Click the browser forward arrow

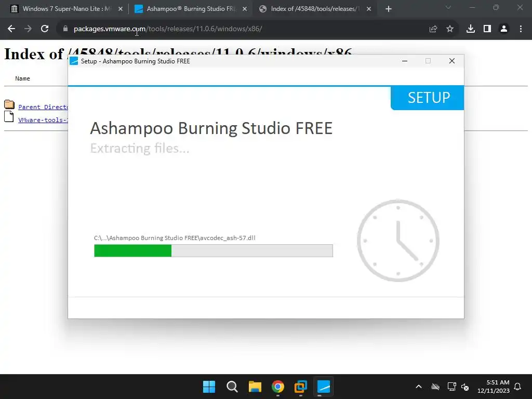28,29
